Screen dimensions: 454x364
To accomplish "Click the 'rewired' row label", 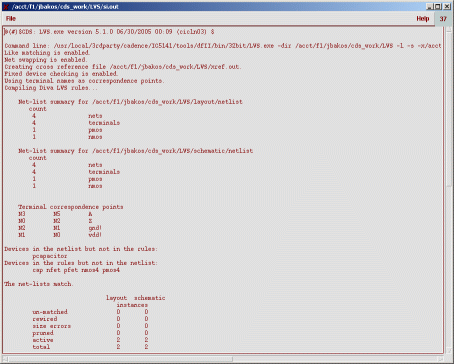I will 45,319.
